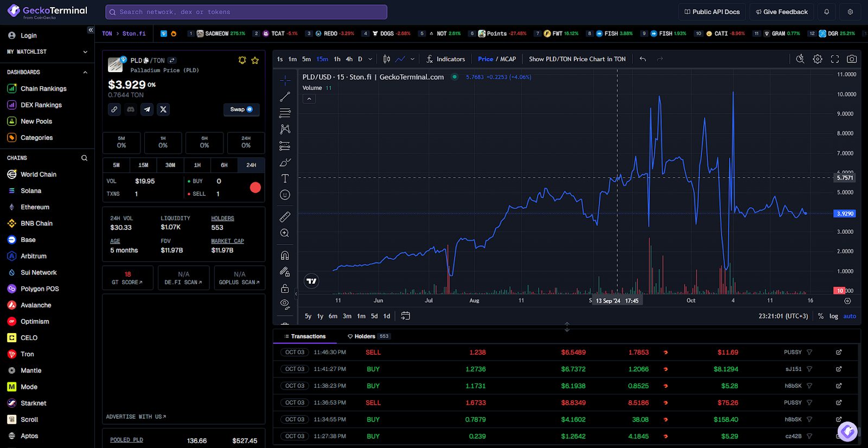Go to date calendar icon
Viewport: 868px width, 448px height.
coord(405,316)
